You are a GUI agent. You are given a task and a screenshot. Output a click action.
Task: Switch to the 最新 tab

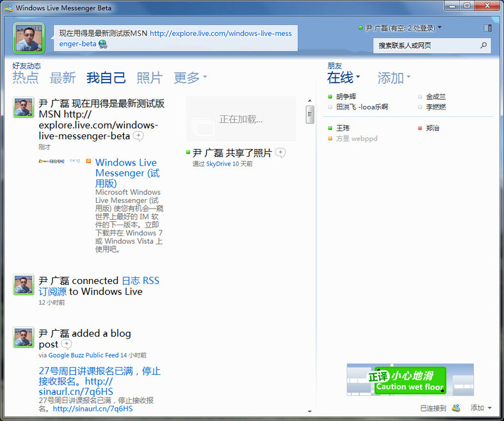[x=63, y=77]
